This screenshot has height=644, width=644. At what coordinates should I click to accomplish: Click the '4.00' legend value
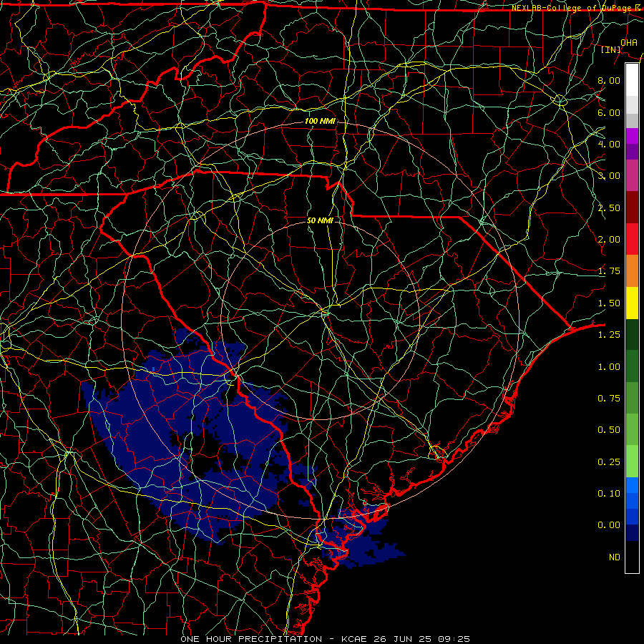pyautogui.click(x=609, y=144)
